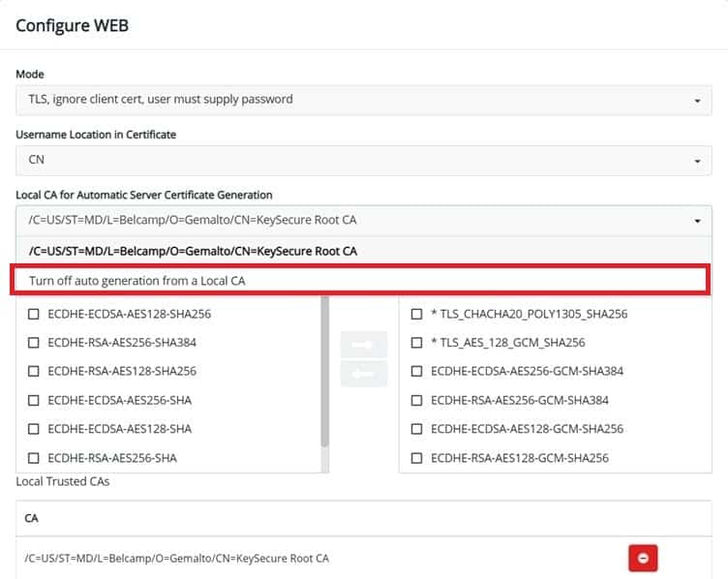Check the ECDHE-RSA-AES256-SHA cipher box
Viewport: 728px width, 579px height.
tap(34, 458)
